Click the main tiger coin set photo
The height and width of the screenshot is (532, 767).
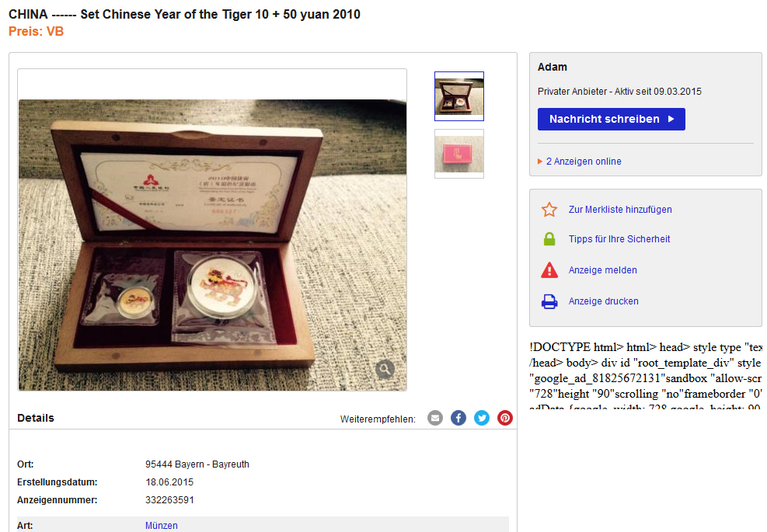pos(212,245)
